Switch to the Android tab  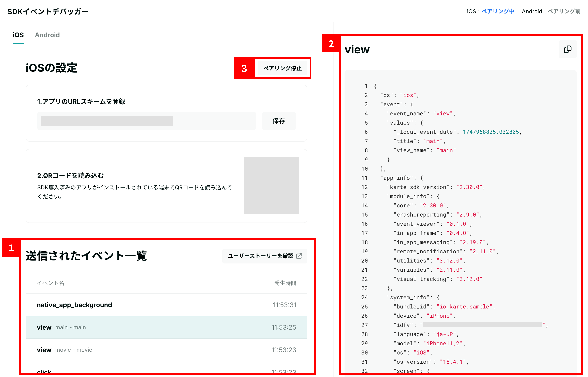pos(47,35)
